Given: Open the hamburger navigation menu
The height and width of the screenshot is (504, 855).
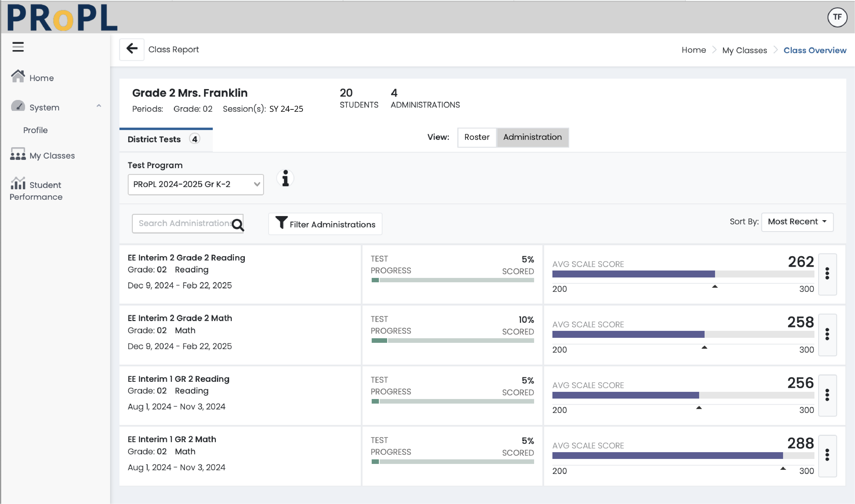Looking at the screenshot, I should click(18, 47).
